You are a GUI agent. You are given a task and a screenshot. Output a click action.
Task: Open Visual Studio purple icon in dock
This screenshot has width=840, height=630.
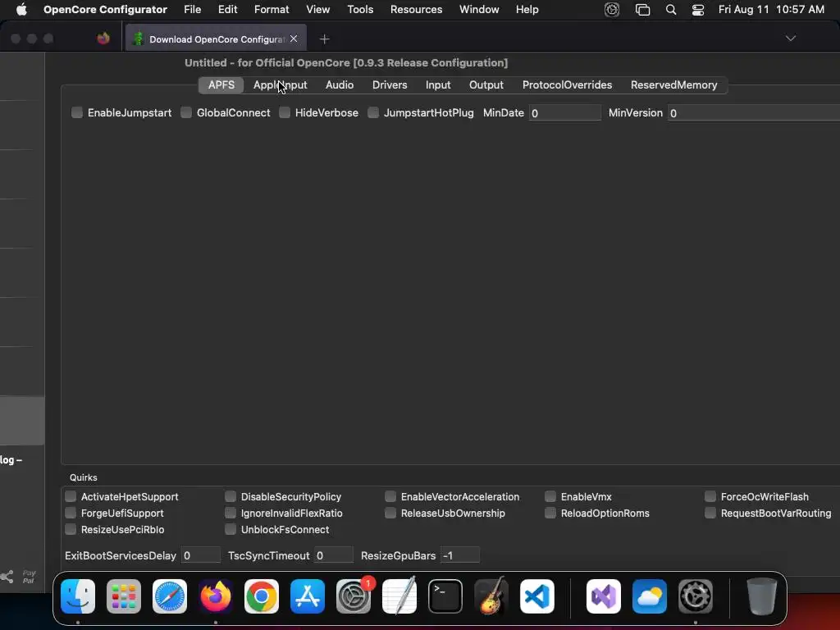604,596
